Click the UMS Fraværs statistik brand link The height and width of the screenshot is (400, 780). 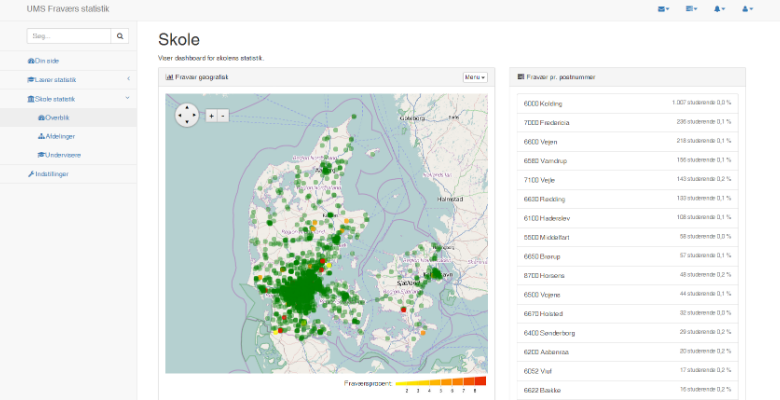click(x=68, y=9)
